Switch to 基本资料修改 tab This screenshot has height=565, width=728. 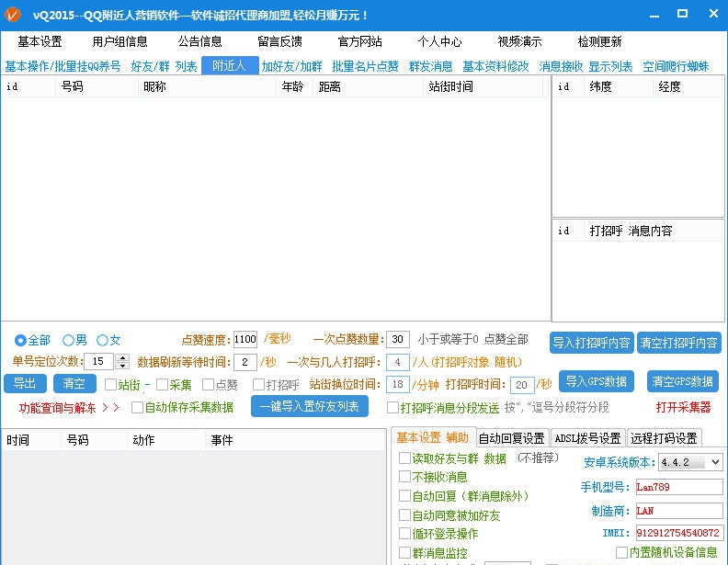tap(495, 66)
